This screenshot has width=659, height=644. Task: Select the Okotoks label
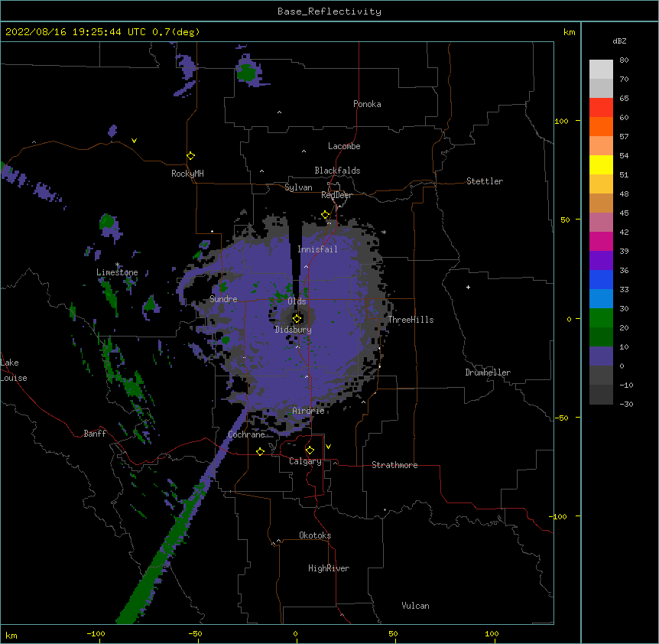coord(315,535)
